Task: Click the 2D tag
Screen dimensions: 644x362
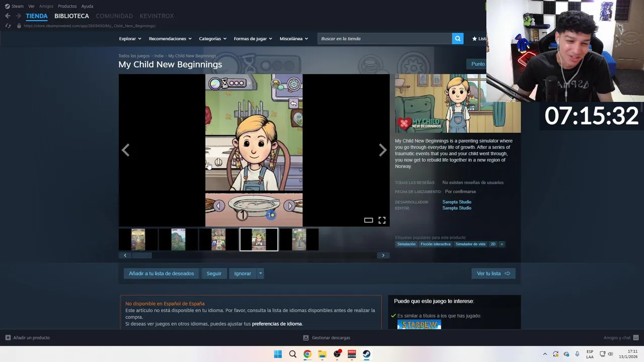Action: pos(493,244)
